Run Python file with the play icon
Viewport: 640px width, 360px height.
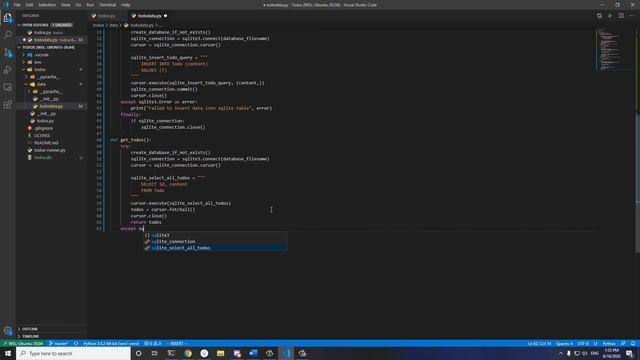pyautogui.click(x=610, y=16)
